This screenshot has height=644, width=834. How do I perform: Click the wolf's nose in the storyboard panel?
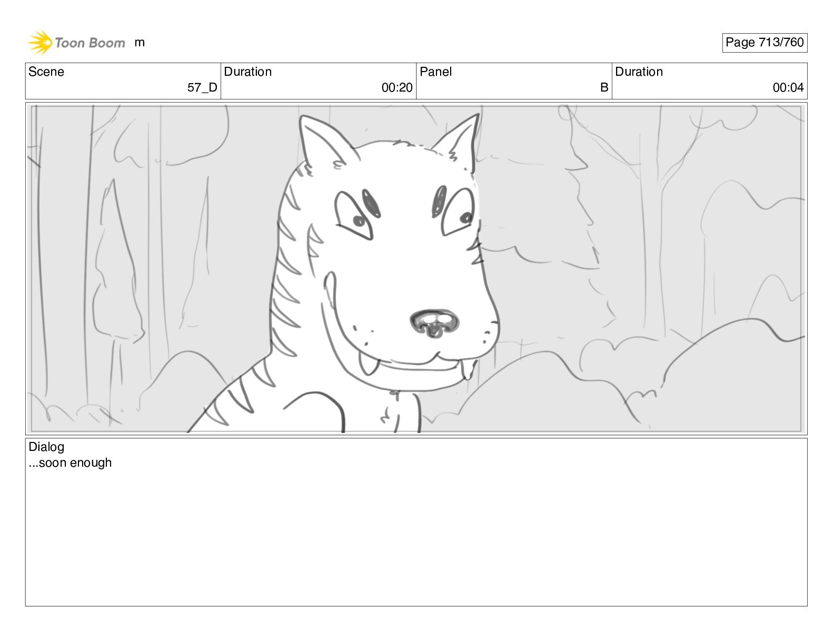pyautogui.click(x=434, y=323)
